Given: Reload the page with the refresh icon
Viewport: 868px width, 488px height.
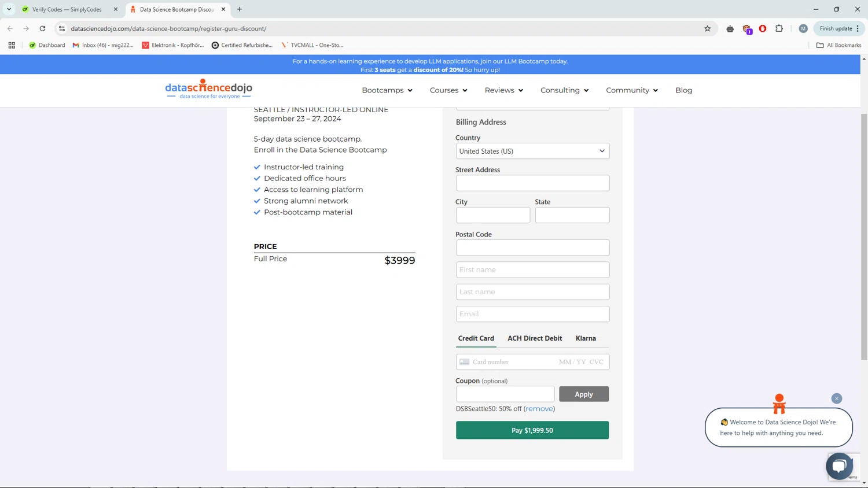Looking at the screenshot, I should click(42, 28).
